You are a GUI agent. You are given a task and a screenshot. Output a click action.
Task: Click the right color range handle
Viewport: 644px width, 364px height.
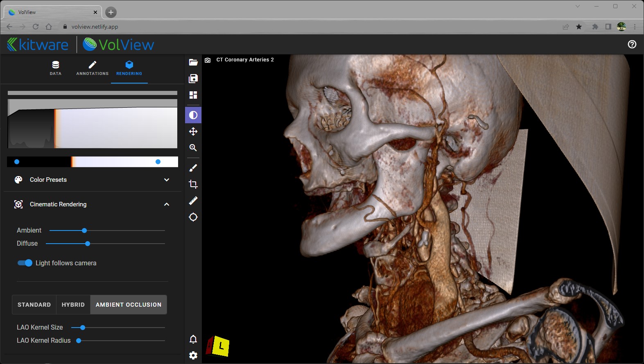click(x=158, y=162)
